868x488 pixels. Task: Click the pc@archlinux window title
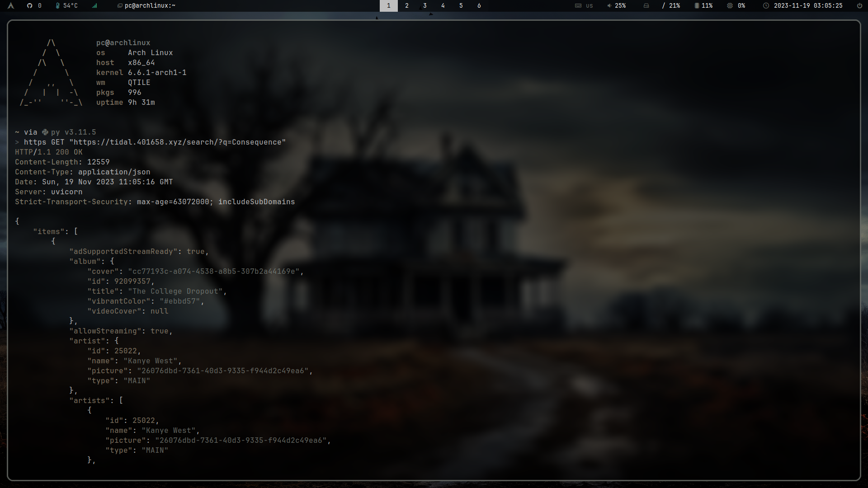150,6
